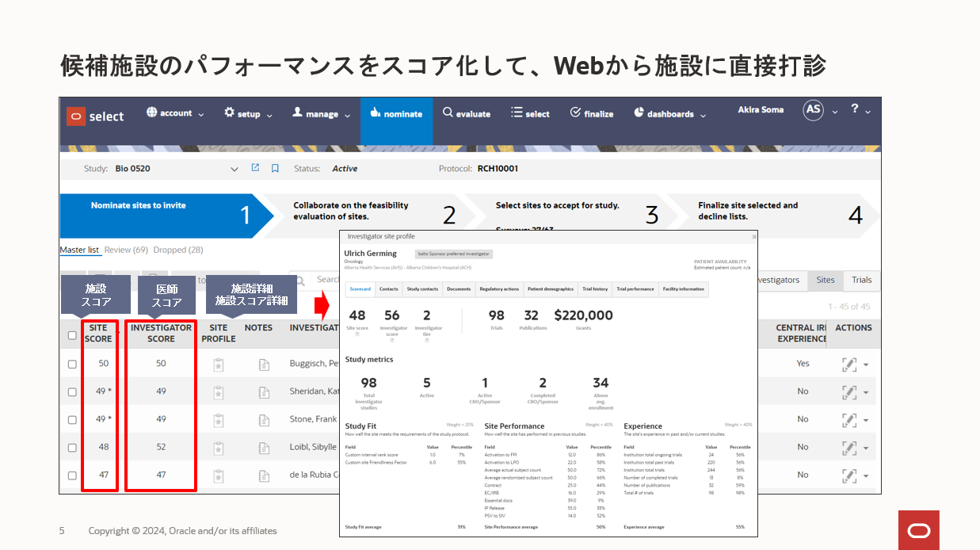The width and height of the screenshot is (980, 550).
Task: Click the investigator score help icon
Action: pyautogui.click(x=392, y=340)
